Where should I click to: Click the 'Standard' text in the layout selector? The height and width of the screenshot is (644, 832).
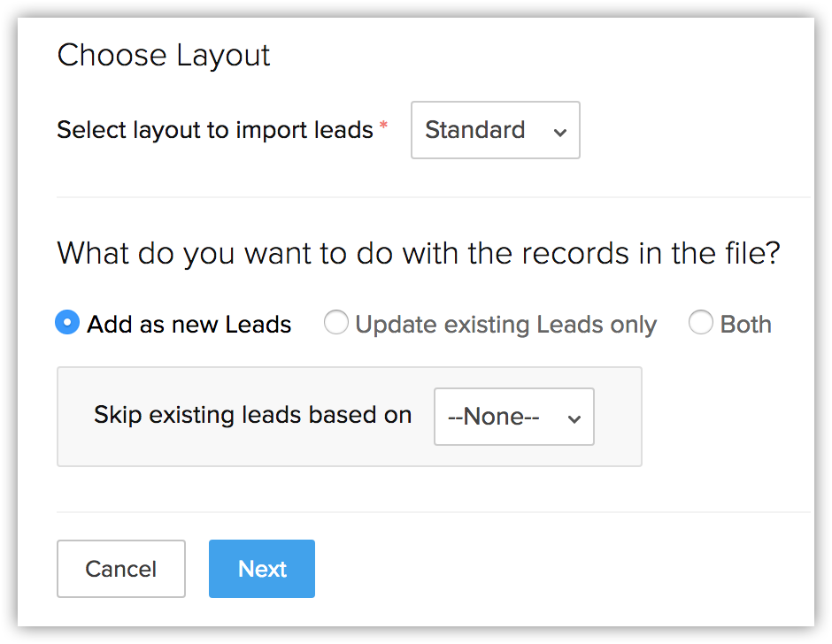click(475, 130)
